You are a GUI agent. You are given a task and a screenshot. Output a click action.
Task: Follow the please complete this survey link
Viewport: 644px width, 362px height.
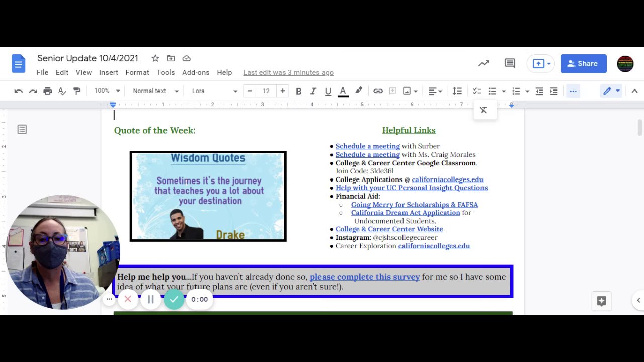(x=365, y=277)
